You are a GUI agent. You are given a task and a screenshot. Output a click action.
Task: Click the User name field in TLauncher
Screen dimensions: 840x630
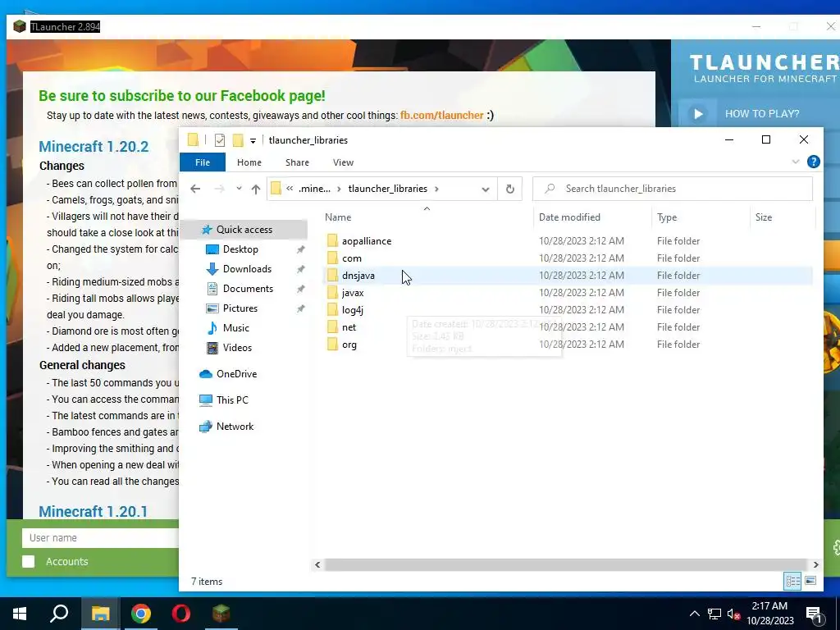pos(101,538)
